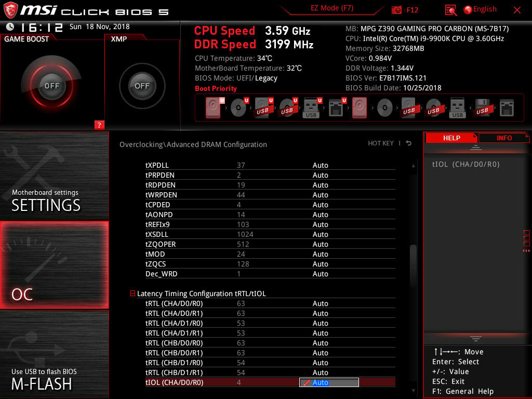
Task: Toggle the XMP profile knob
Action: tap(142, 86)
